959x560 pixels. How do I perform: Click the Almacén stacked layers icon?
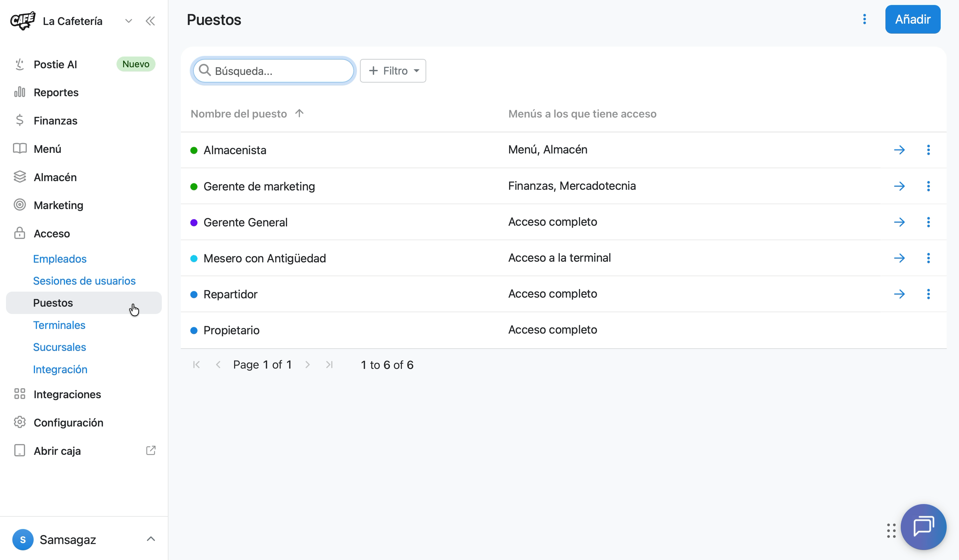[x=20, y=177]
